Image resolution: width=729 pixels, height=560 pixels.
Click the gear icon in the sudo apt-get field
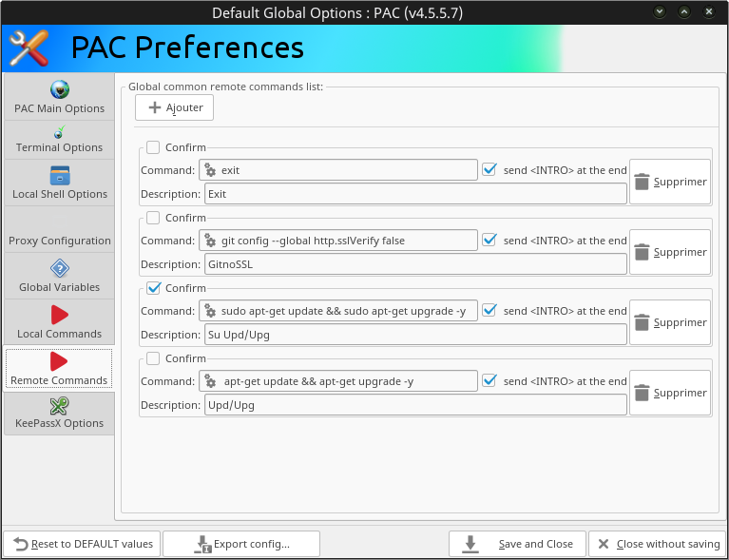tap(210, 311)
